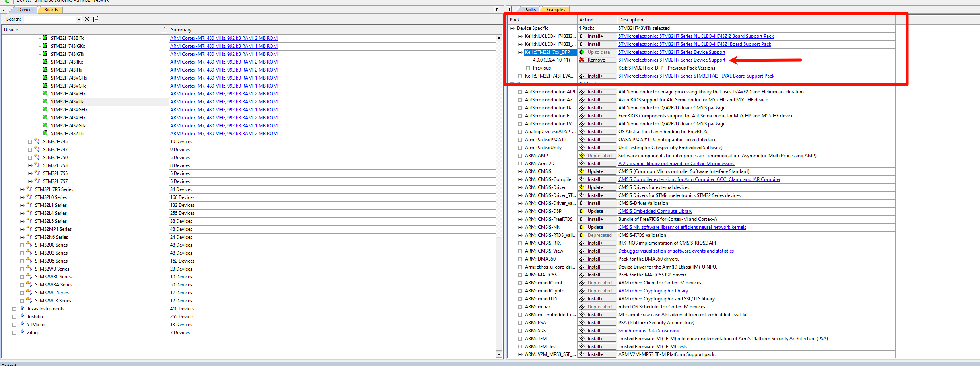This screenshot has width=980, height=366.
Task: Open the search box dropdown arrow
Action: click(80, 19)
